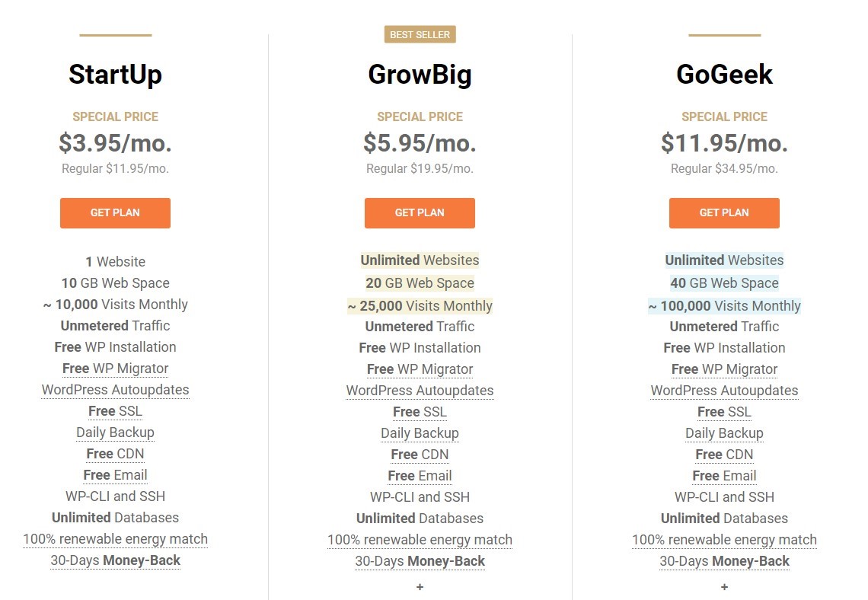Click GET PLAN under StartUp
Viewport: 868px width, 600px height.
click(x=115, y=213)
